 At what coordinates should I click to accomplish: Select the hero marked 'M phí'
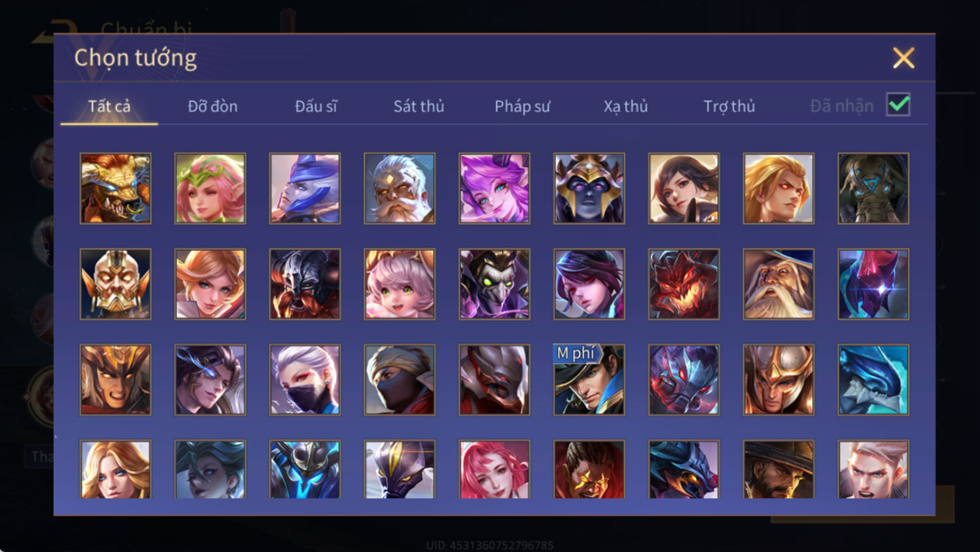[589, 380]
